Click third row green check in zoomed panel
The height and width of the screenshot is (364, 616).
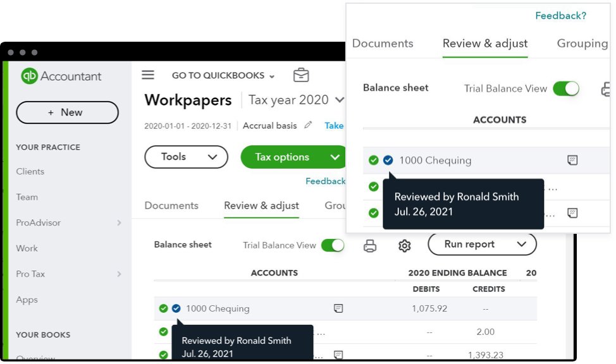(x=374, y=213)
